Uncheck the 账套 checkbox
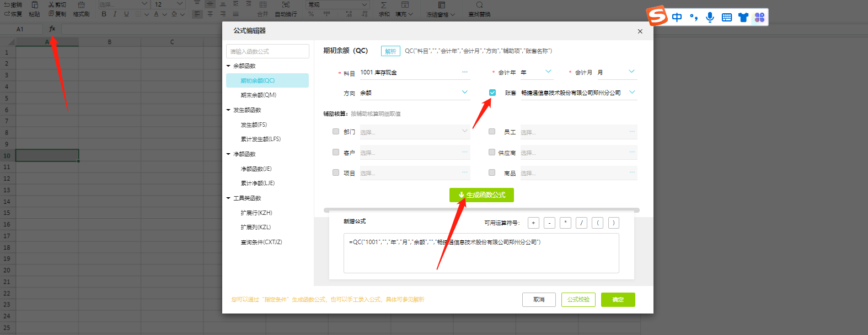 [x=492, y=93]
